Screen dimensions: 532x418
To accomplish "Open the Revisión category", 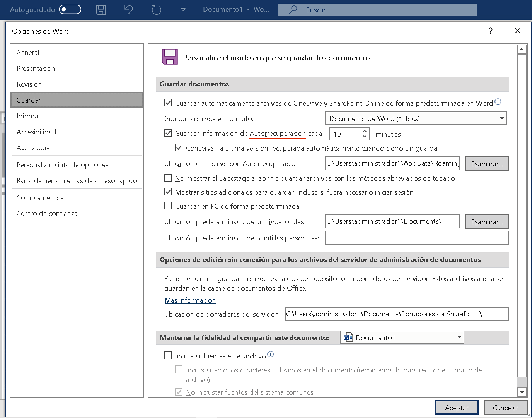I will coord(77,84).
